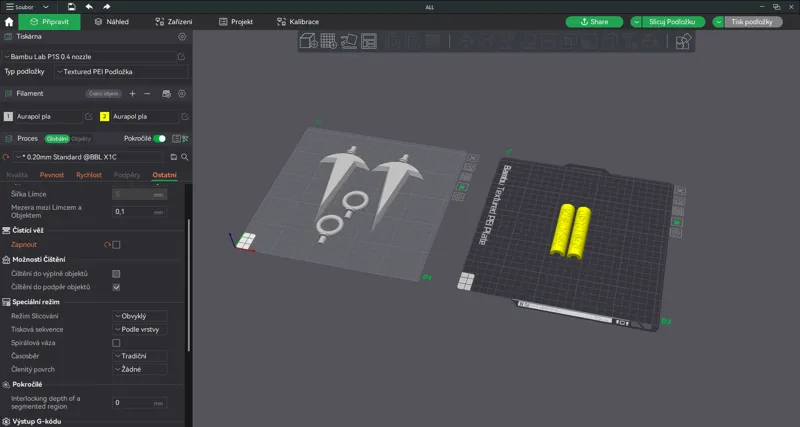800x427 pixels.
Task: Enable the Spirálová váza checkbox
Action: [x=116, y=343]
